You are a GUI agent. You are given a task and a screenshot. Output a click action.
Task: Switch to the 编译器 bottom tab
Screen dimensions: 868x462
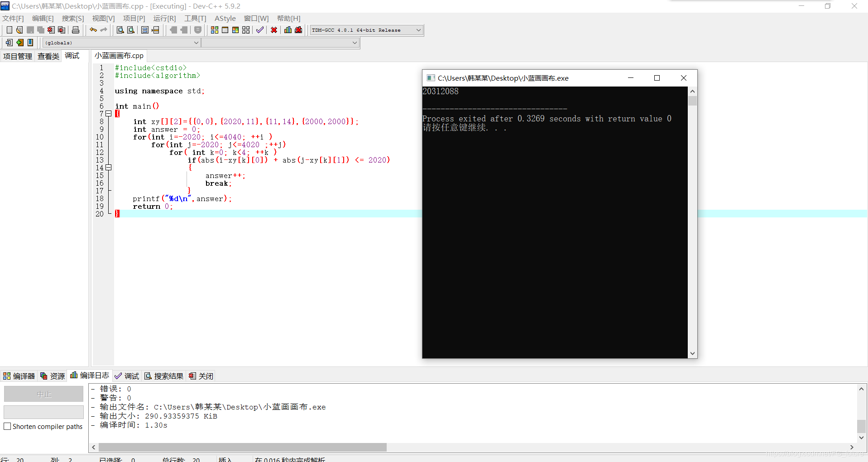click(x=19, y=376)
